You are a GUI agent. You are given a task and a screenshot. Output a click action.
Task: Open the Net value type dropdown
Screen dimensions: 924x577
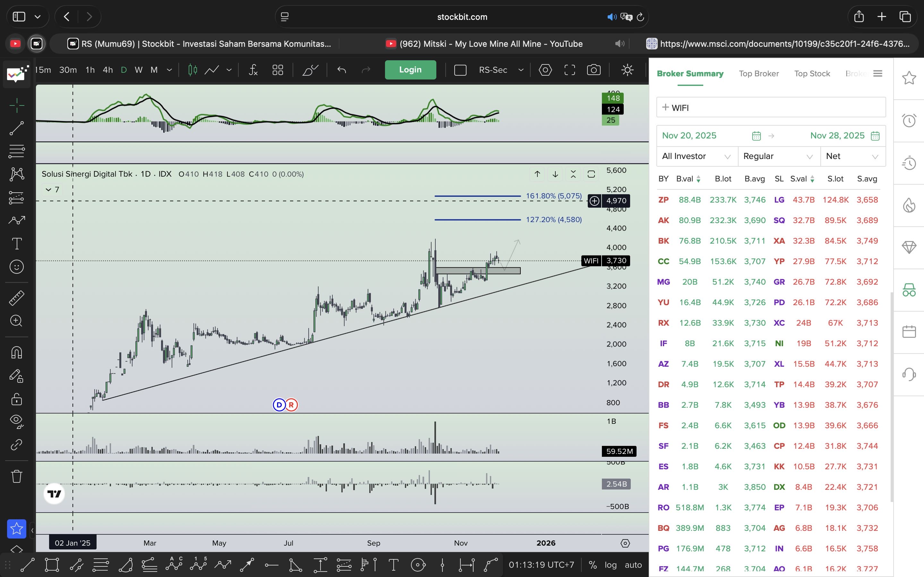(852, 156)
